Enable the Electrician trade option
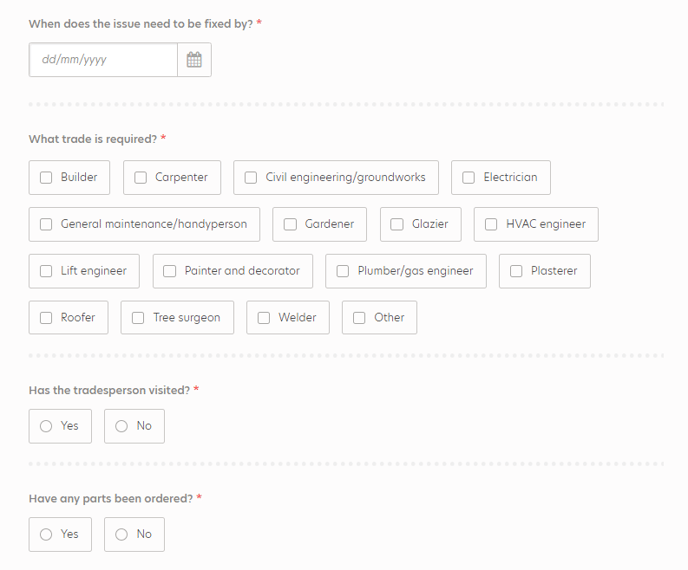 [x=468, y=177]
